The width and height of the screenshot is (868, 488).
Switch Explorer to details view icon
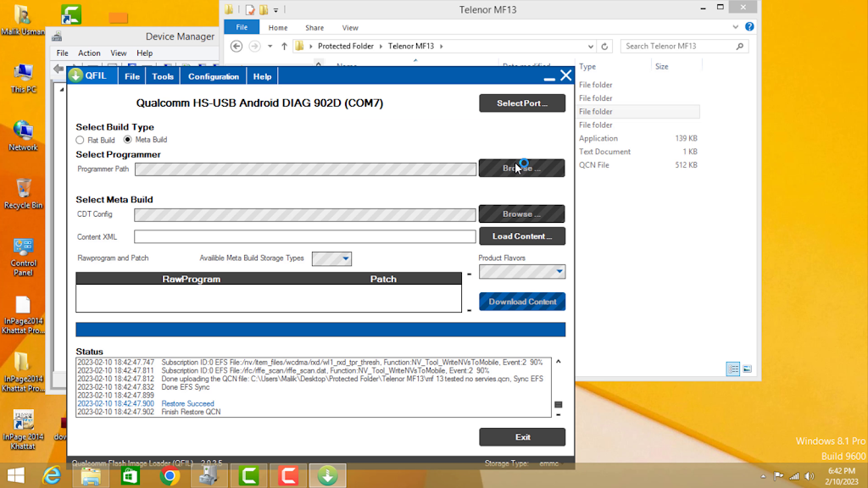click(732, 369)
